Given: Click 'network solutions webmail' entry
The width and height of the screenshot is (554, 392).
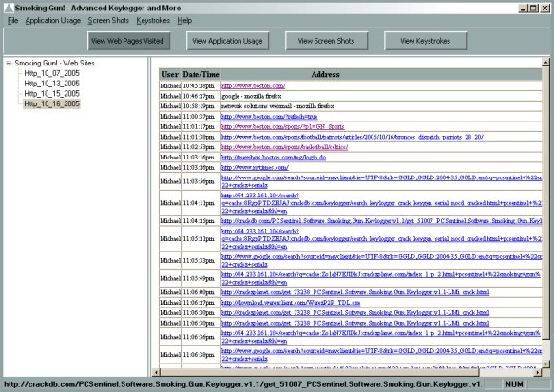Looking at the screenshot, I should (277, 106).
